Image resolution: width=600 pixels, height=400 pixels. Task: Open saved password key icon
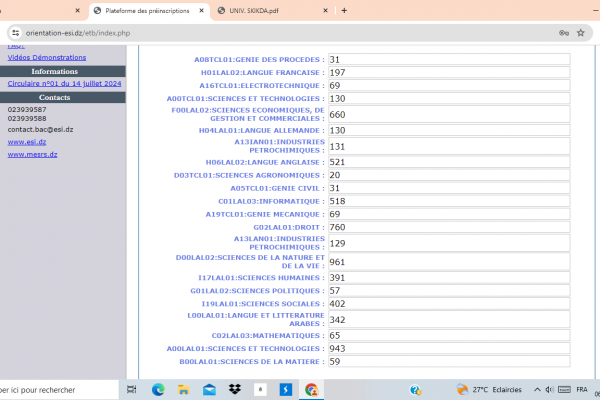point(564,33)
